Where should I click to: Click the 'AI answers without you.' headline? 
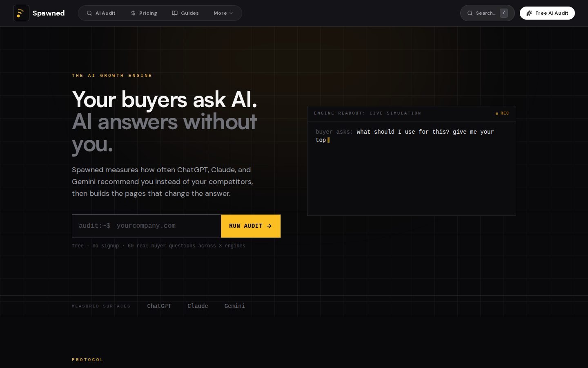click(x=164, y=133)
